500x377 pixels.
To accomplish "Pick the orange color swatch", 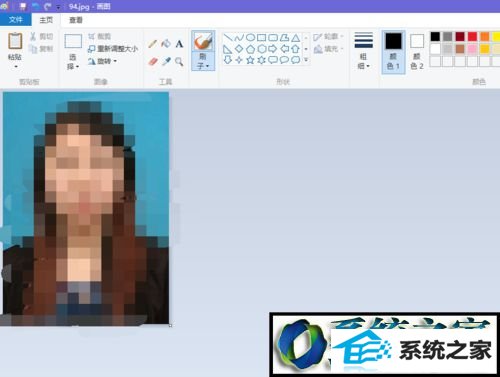I will 485,36.
